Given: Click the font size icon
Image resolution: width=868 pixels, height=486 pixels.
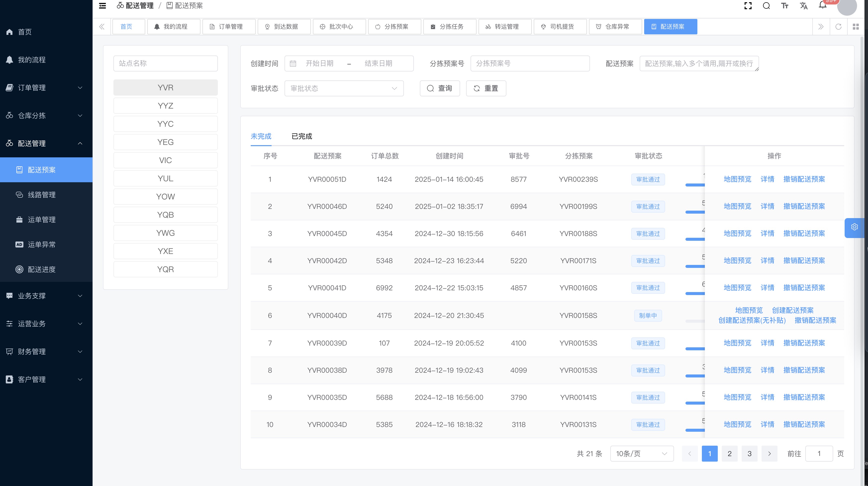Looking at the screenshot, I should click(x=785, y=6).
